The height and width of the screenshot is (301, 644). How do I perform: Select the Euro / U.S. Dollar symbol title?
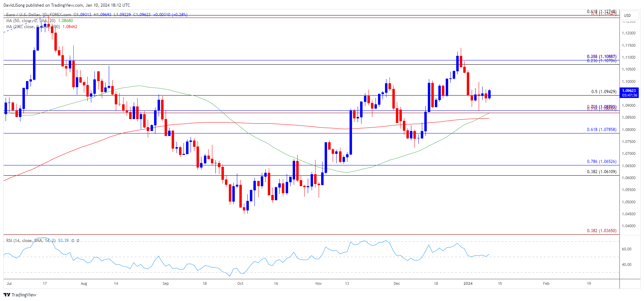click(x=39, y=15)
